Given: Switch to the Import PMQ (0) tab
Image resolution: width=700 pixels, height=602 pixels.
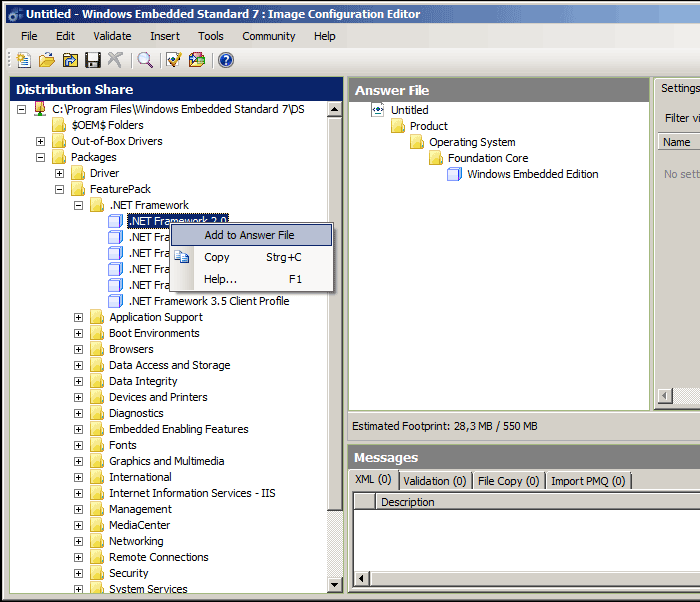Looking at the screenshot, I should click(x=588, y=481).
